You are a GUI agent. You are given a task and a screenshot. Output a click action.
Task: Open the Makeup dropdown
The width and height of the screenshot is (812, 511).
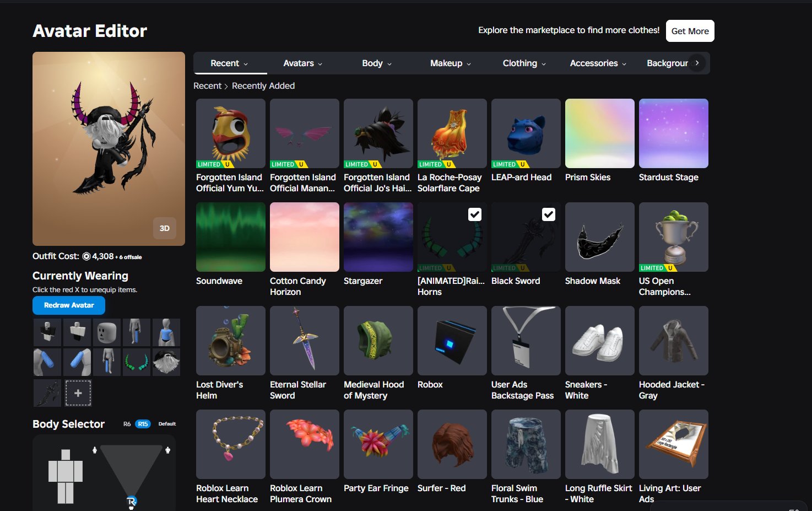point(451,63)
